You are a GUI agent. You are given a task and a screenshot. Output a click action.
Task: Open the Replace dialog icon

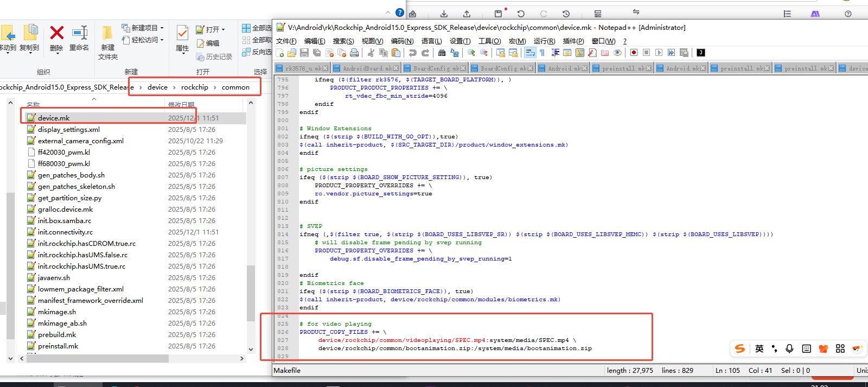[x=455, y=53]
